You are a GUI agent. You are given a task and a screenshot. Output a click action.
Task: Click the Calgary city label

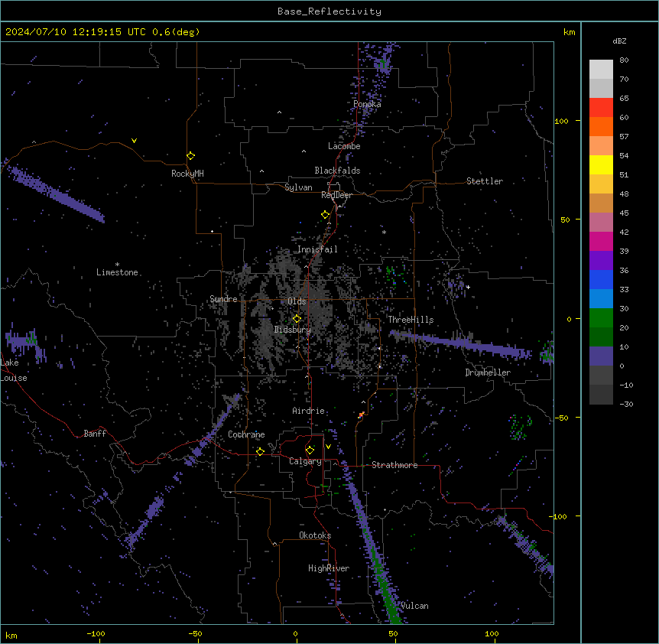(305, 461)
